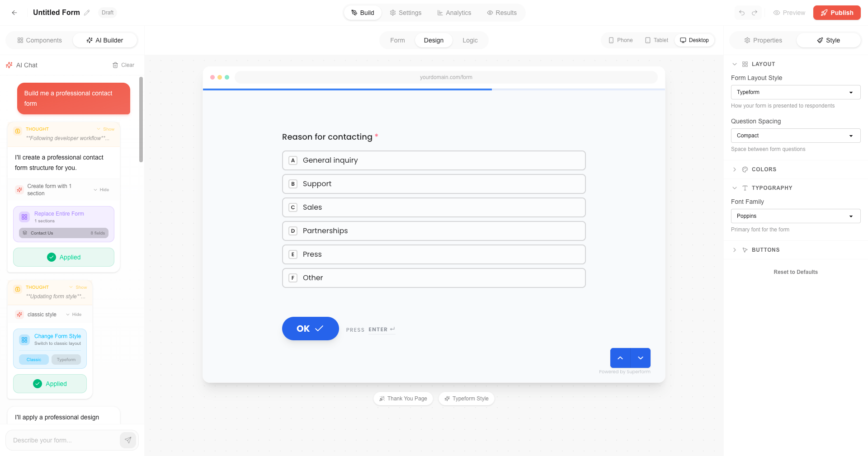Clear the AI Chat with trash icon
This screenshot has width=868, height=456.
click(x=123, y=65)
